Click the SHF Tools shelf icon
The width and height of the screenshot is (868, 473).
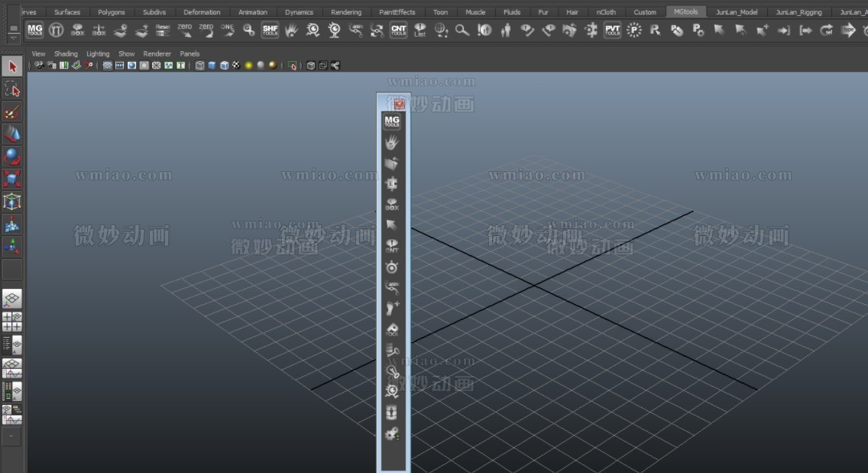point(268,29)
